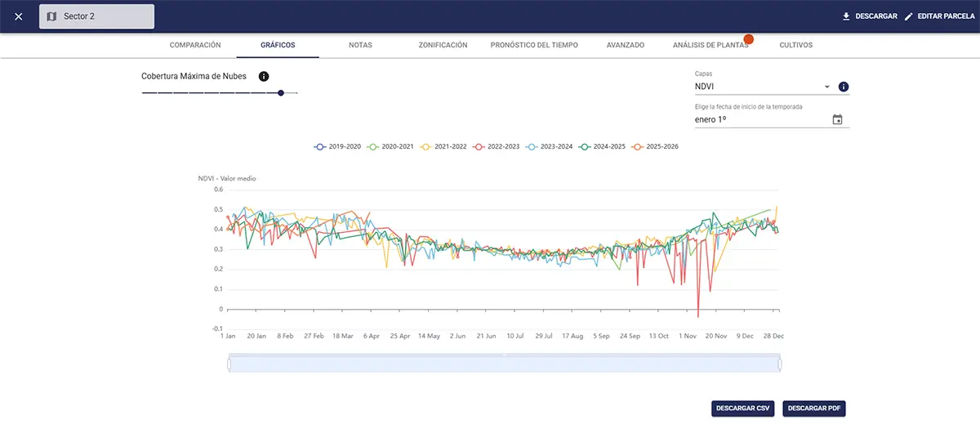
Task: Click the season start date field
Action: pyautogui.click(x=759, y=119)
